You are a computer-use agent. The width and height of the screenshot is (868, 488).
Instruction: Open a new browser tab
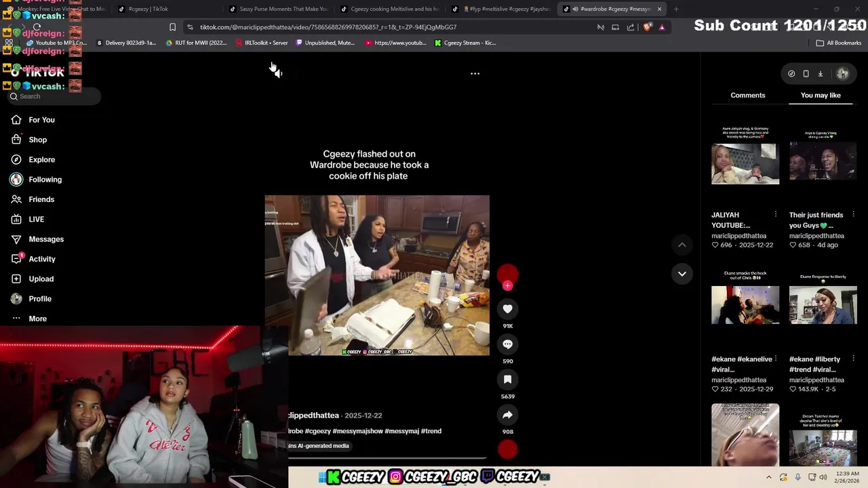[x=676, y=9]
